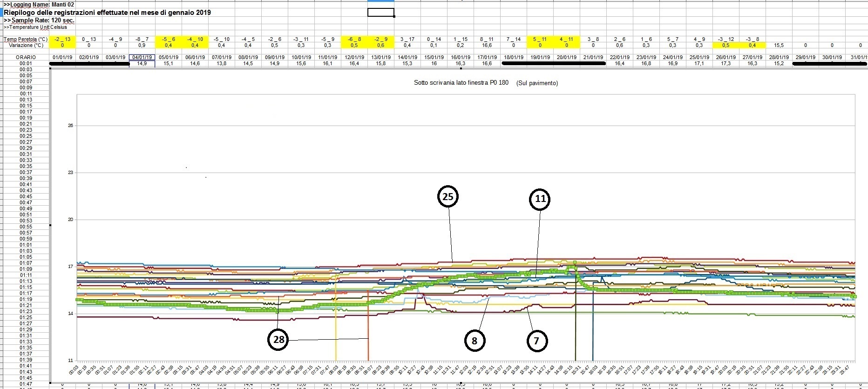Click the circled callout number 28

tap(278, 340)
